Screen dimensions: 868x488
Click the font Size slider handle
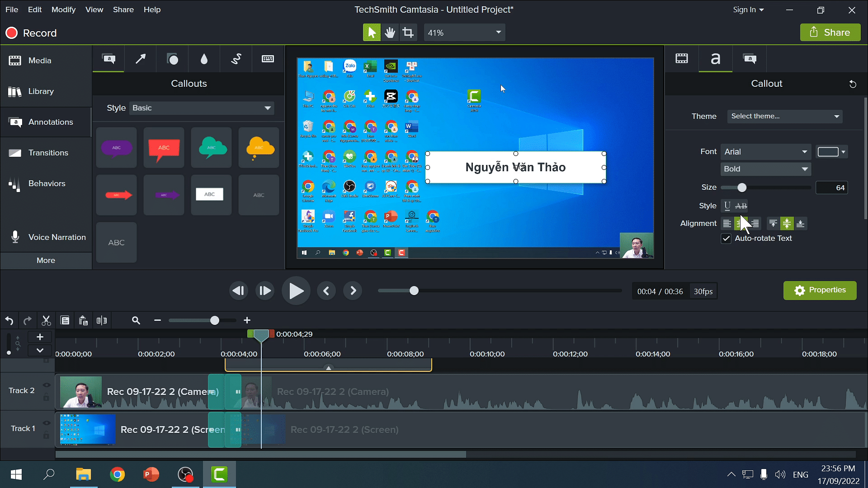click(742, 188)
